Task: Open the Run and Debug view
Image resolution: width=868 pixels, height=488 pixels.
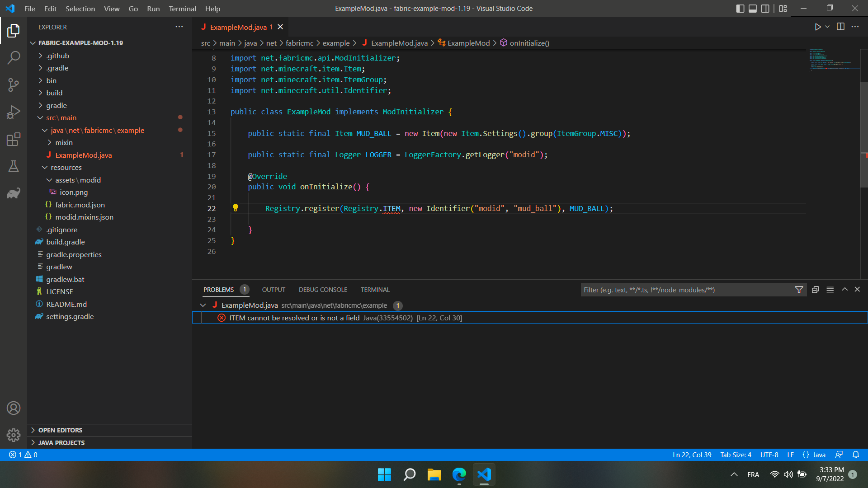Action: 14,112
